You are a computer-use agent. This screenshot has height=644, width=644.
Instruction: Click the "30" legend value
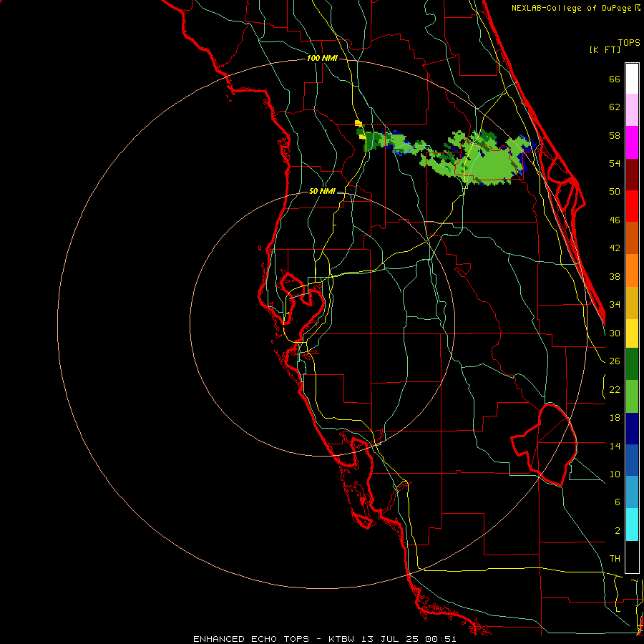(x=615, y=333)
